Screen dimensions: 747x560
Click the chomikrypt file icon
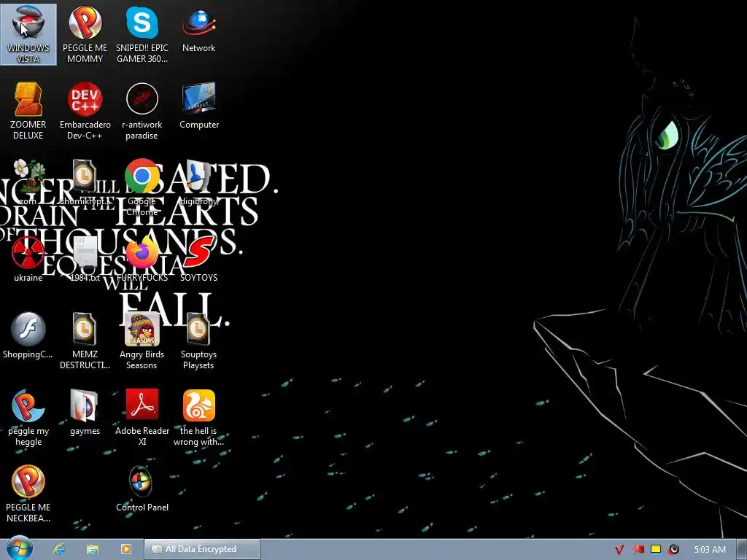(85, 182)
